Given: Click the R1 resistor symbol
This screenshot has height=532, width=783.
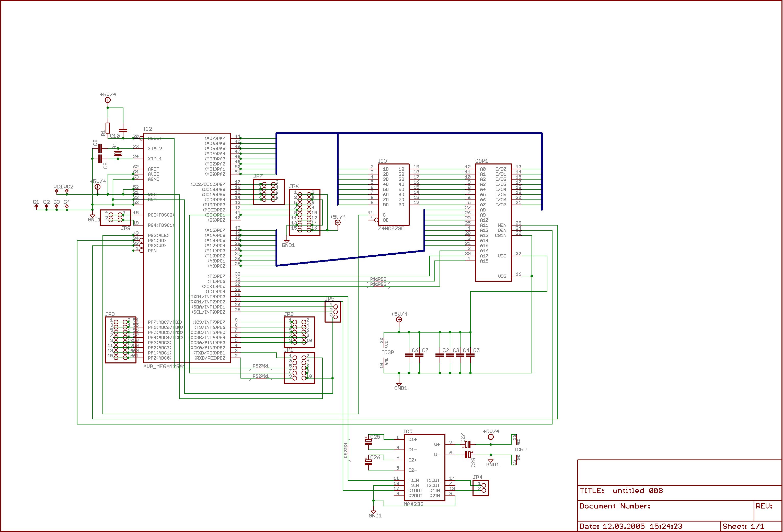Looking at the screenshot, I should 108,128.
